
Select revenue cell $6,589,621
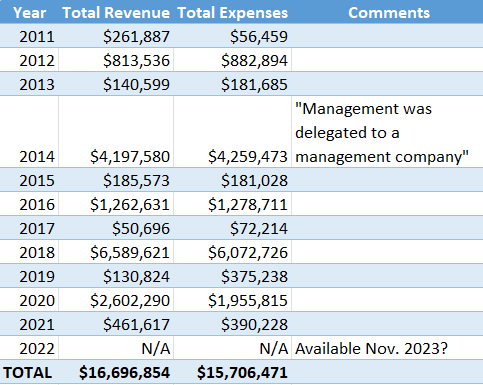click(x=116, y=252)
